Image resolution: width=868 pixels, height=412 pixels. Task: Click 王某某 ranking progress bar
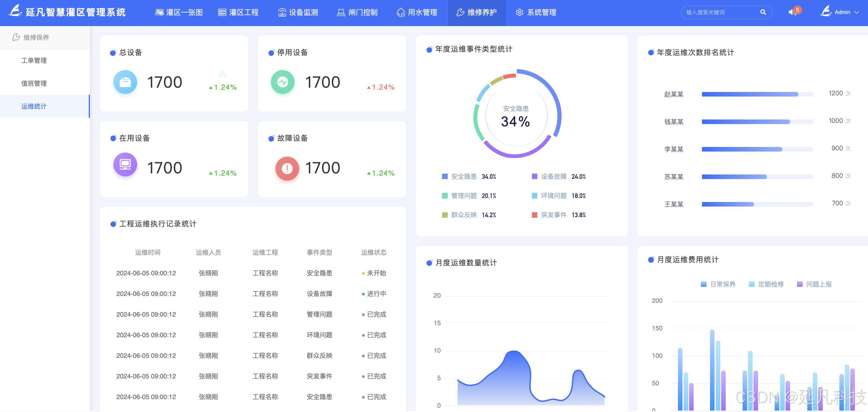(757, 204)
